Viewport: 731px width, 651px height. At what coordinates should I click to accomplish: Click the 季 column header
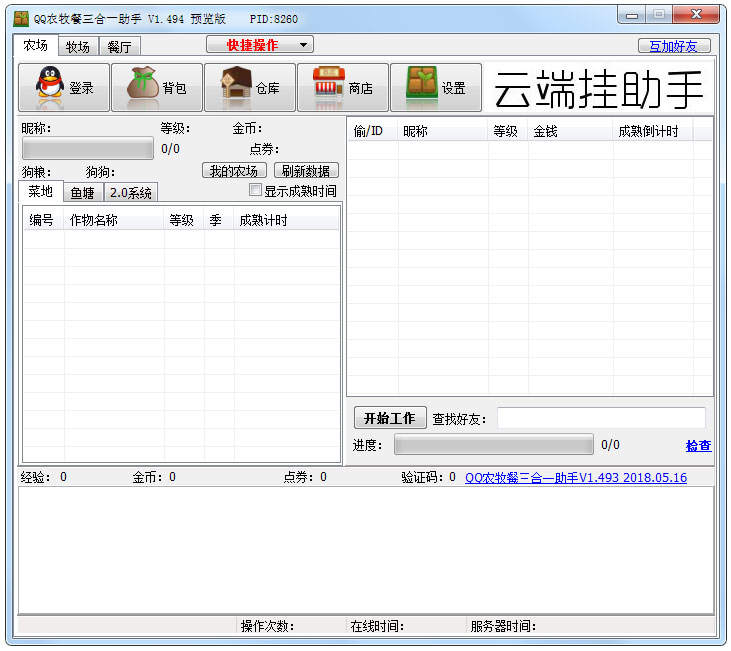pyautogui.click(x=219, y=220)
